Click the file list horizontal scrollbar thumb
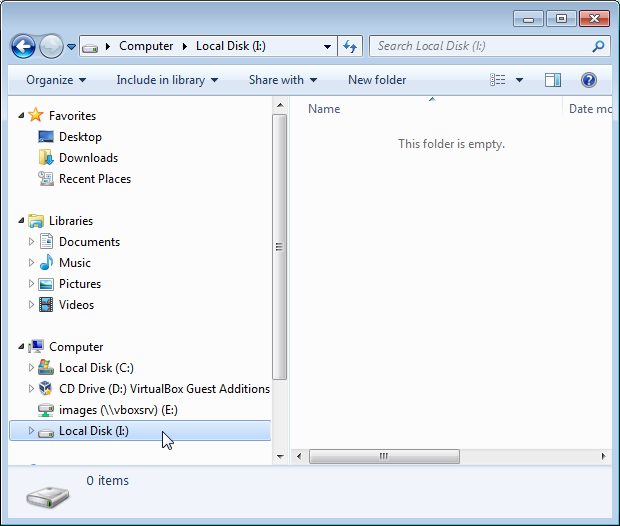Screen dimensions: 620x526 [x=384, y=456]
